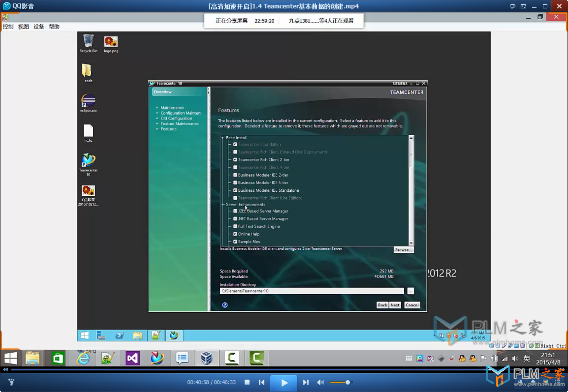Stop the video playback
Screen dimensions: 568x392
[x=247, y=382]
